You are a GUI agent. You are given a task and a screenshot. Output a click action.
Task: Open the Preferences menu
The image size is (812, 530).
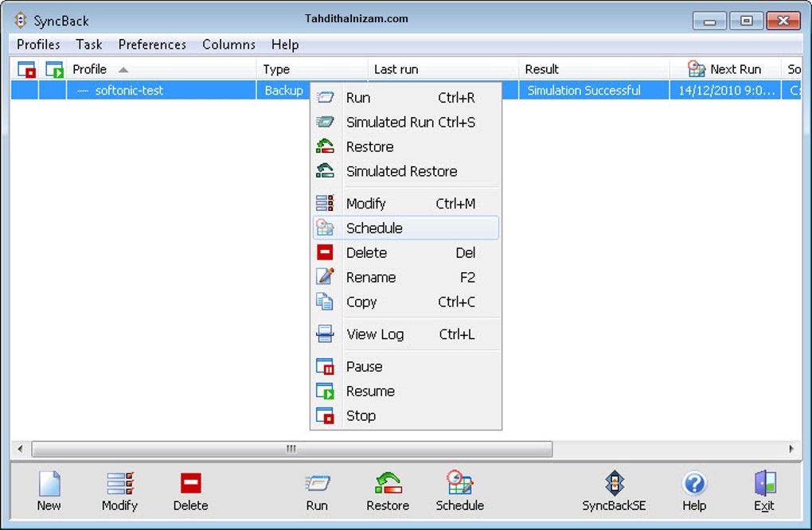pyautogui.click(x=152, y=45)
